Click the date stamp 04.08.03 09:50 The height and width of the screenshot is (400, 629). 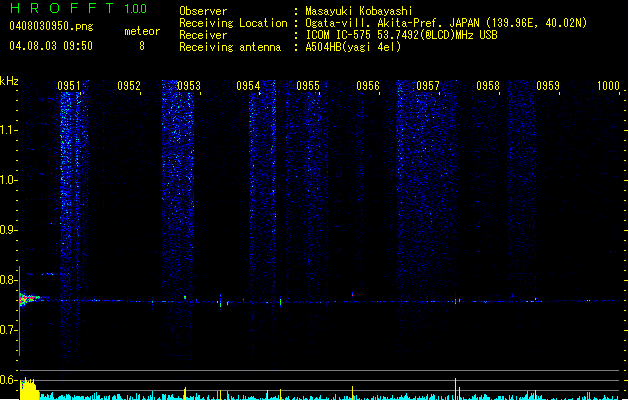(x=51, y=46)
